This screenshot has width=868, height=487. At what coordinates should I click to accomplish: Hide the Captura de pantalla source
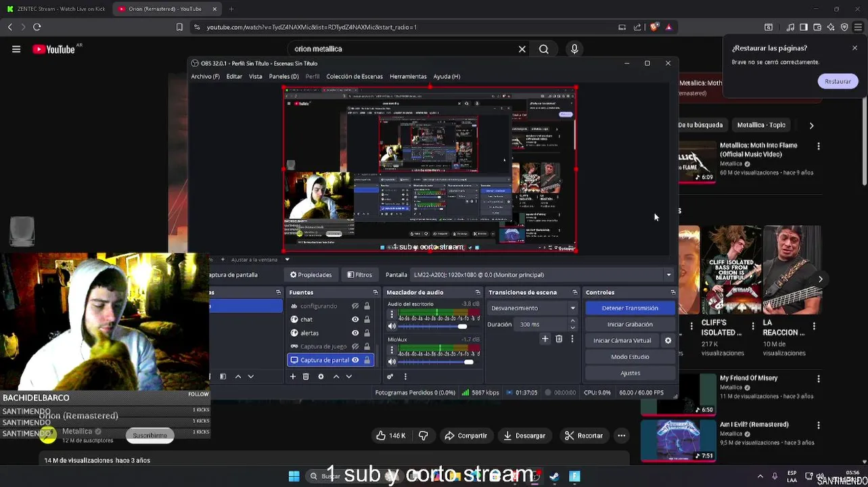[x=355, y=360]
